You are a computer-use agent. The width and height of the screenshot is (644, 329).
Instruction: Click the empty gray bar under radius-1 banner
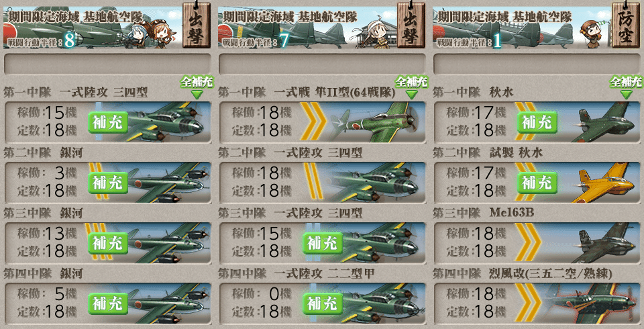pyautogui.click(x=537, y=64)
